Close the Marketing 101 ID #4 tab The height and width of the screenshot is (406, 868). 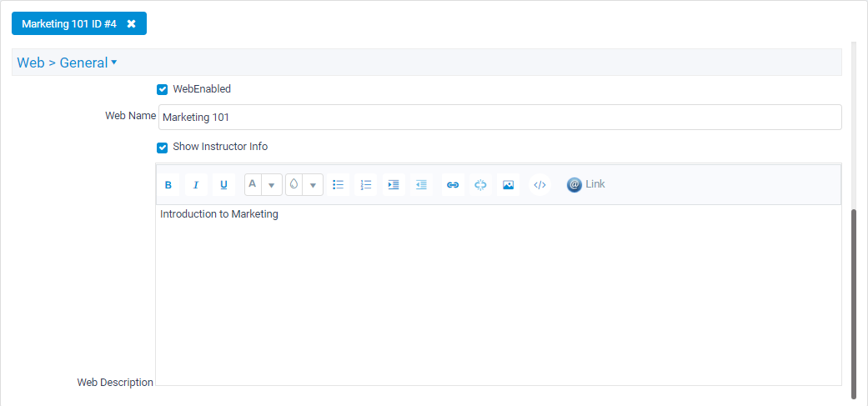coord(131,23)
